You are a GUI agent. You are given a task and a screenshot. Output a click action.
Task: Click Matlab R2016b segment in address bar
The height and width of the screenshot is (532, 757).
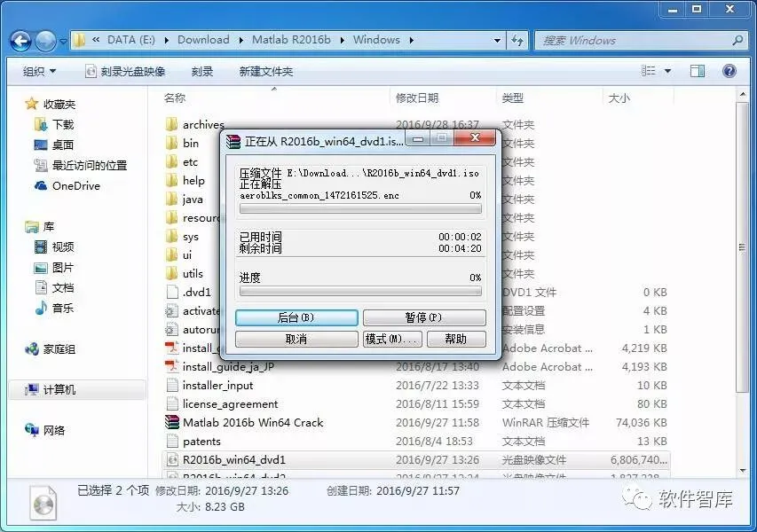click(291, 40)
